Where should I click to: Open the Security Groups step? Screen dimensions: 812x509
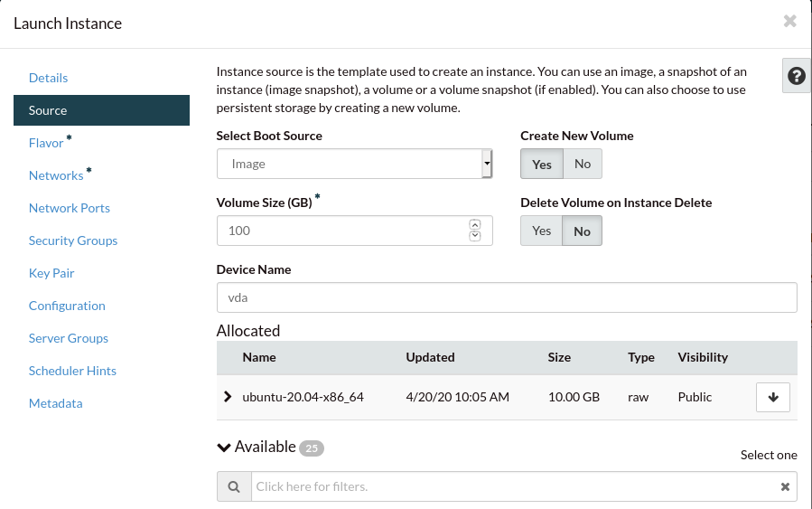pos(73,240)
